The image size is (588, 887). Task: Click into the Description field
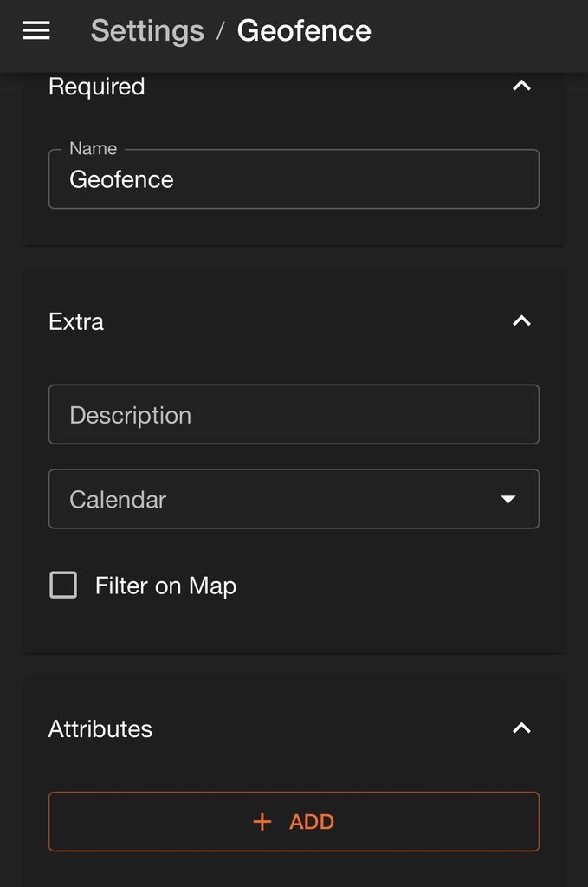tap(294, 415)
